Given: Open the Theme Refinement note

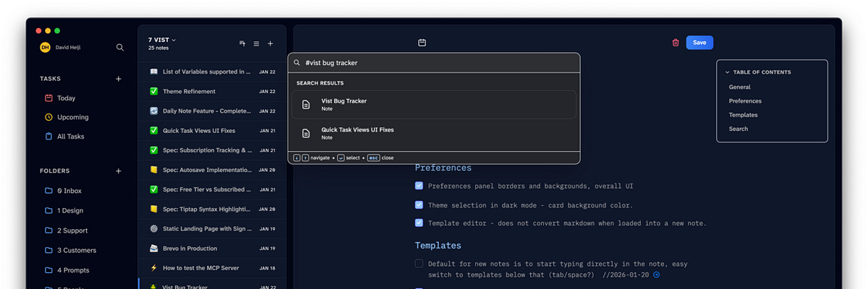Looking at the screenshot, I should point(212,92).
